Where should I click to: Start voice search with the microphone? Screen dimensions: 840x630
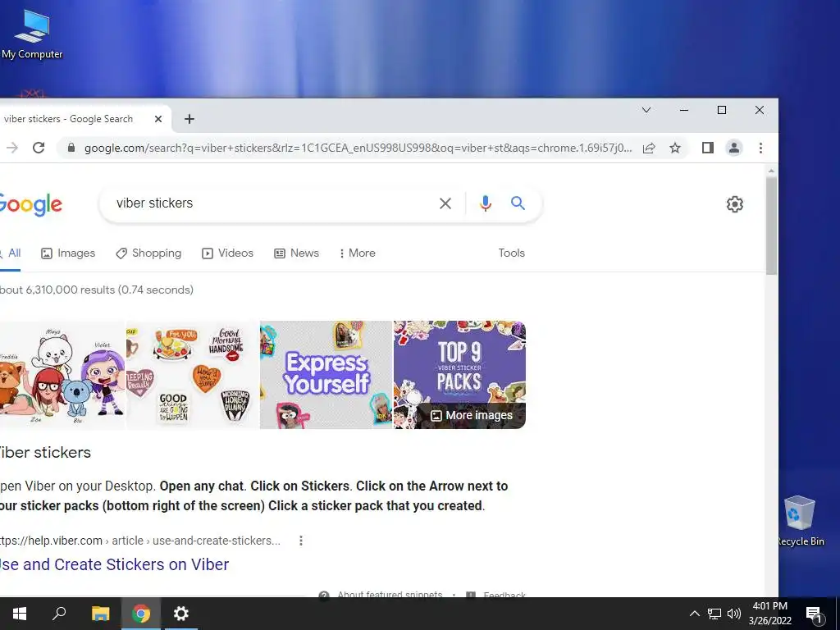[x=486, y=203]
